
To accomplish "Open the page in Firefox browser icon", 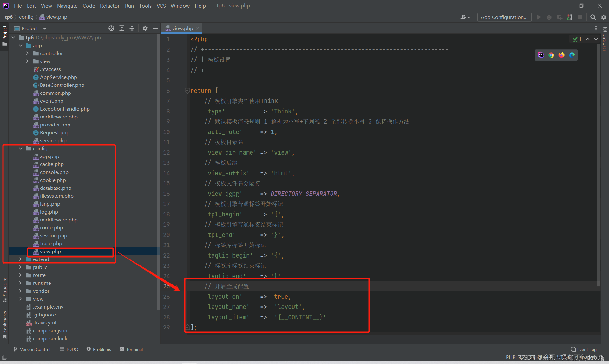I will pyautogui.click(x=561, y=55).
